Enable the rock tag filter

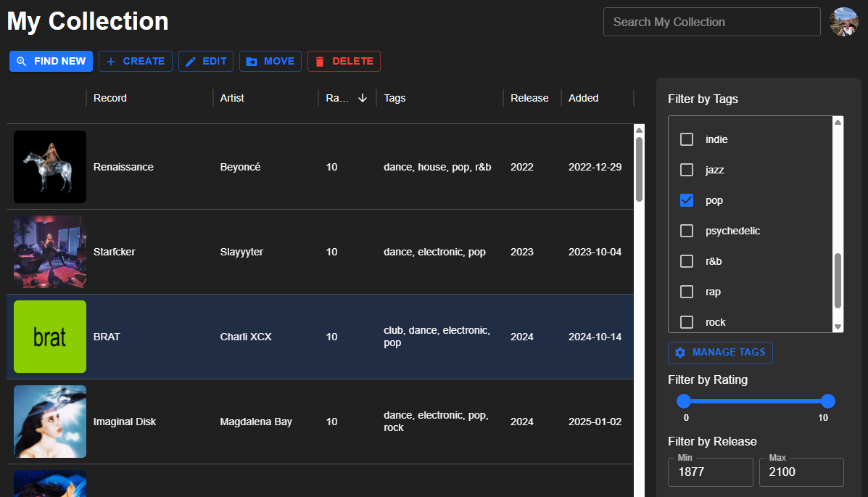pyautogui.click(x=687, y=322)
